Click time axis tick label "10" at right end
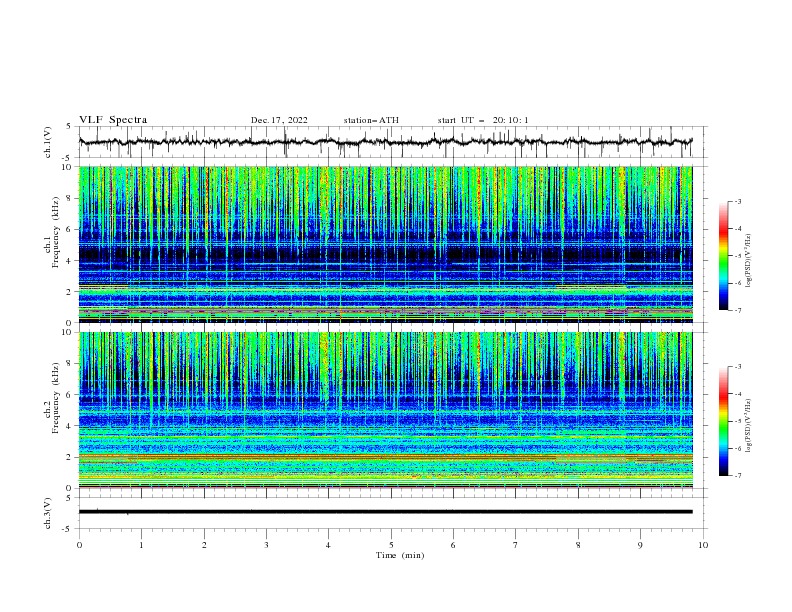The width and height of the screenshot is (792, 612). click(703, 545)
